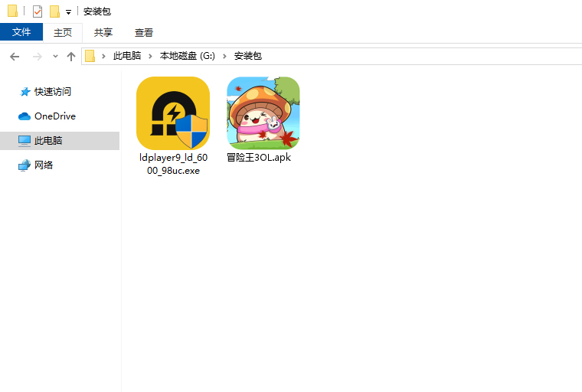Image resolution: width=582 pixels, height=392 pixels.
Task: Click the folder icon in title bar
Action: pyautogui.click(x=12, y=11)
